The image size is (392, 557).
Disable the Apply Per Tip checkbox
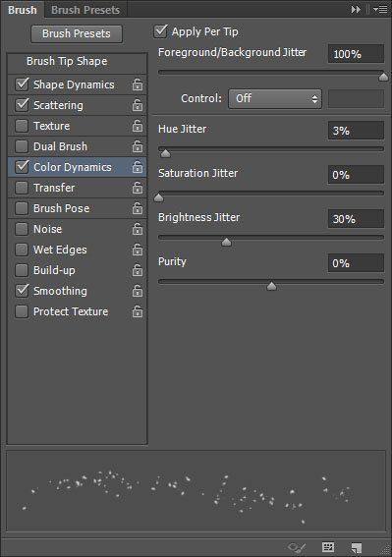161,31
